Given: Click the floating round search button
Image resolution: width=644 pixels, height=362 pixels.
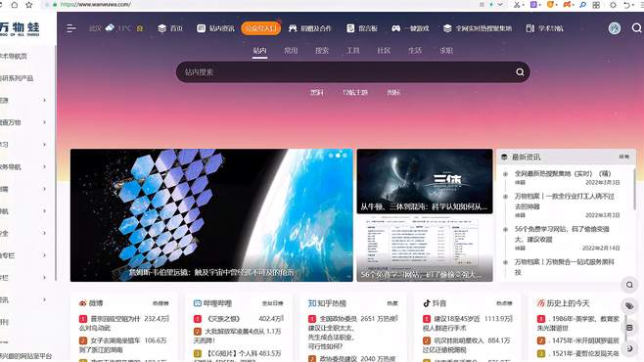Looking at the screenshot, I should (x=629, y=285).
